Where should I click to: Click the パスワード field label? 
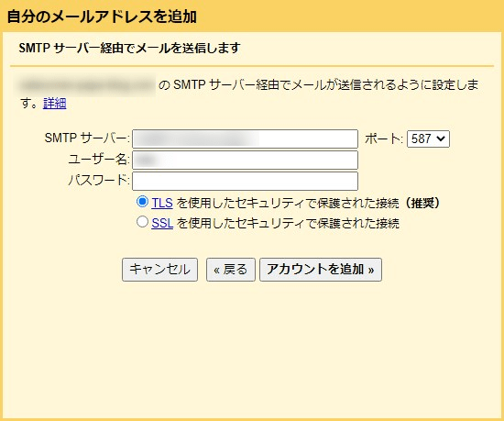(x=99, y=180)
